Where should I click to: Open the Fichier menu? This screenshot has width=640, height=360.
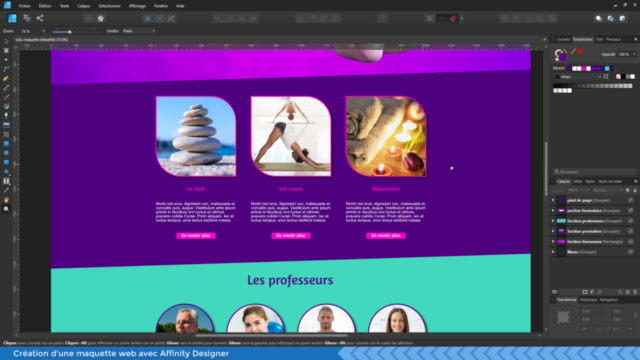tap(24, 6)
